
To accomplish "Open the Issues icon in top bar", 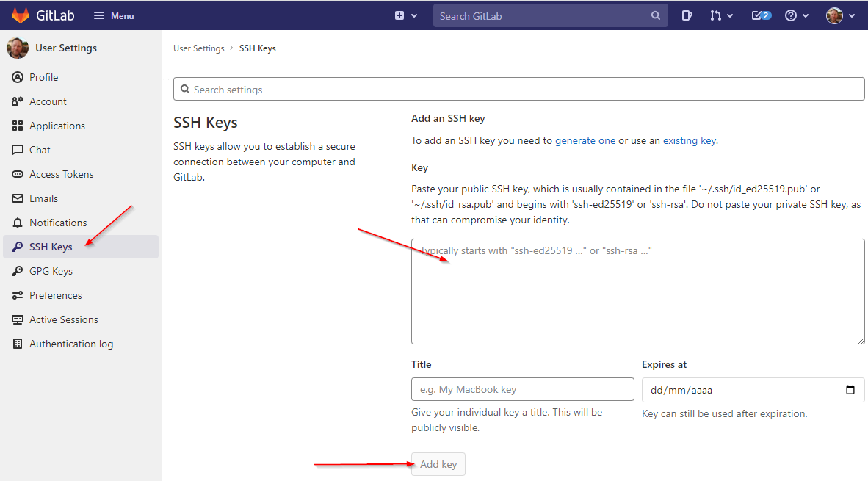I will tap(687, 15).
